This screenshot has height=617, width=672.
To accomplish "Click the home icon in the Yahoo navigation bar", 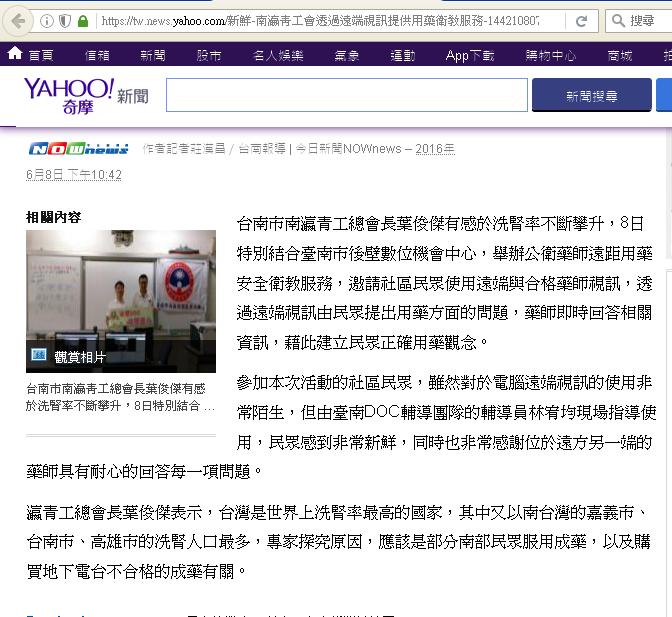I will 15,54.
